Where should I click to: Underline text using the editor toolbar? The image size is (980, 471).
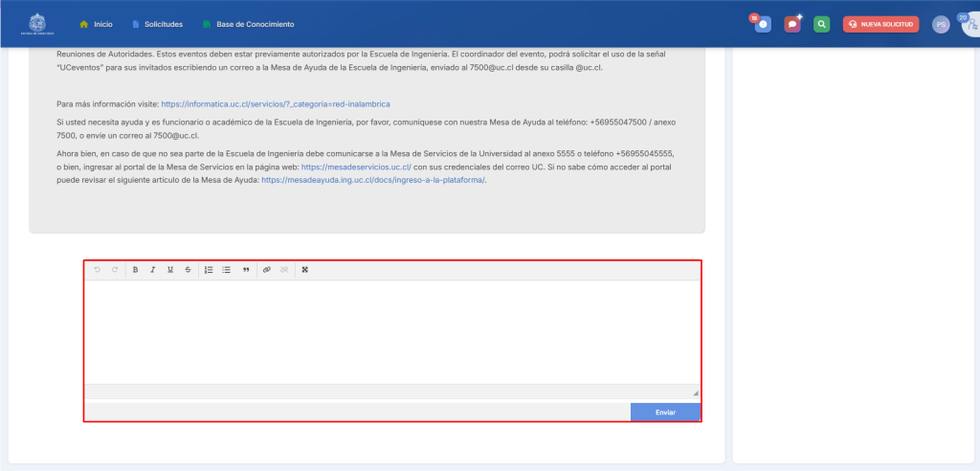169,270
